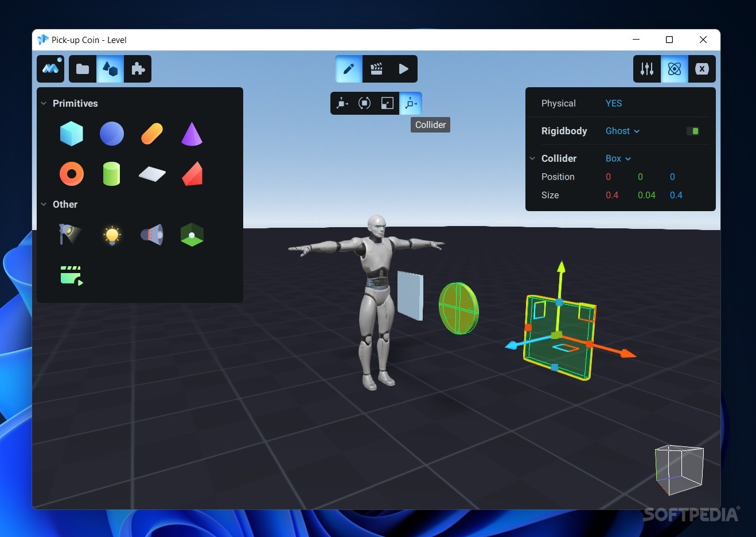Select the move transform tool
This screenshot has height=537, width=756.
click(342, 103)
